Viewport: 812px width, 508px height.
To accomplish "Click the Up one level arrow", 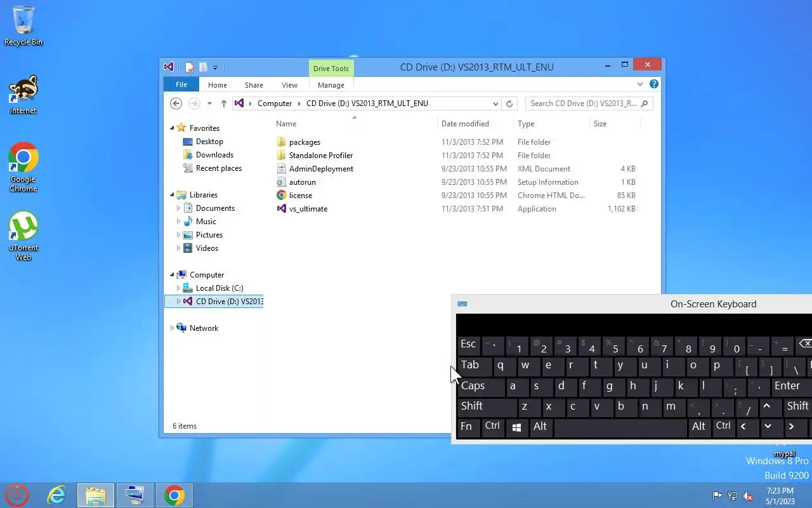I will click(224, 104).
